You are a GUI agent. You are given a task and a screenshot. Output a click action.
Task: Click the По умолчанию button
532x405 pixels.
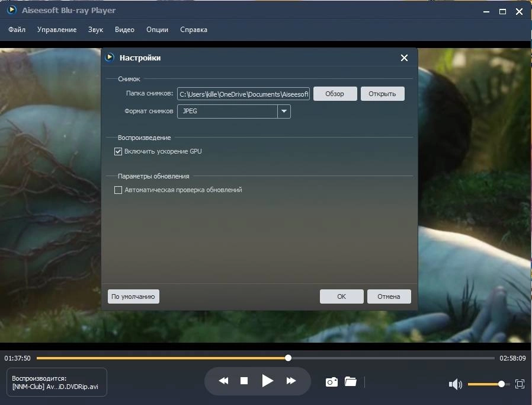(x=133, y=296)
